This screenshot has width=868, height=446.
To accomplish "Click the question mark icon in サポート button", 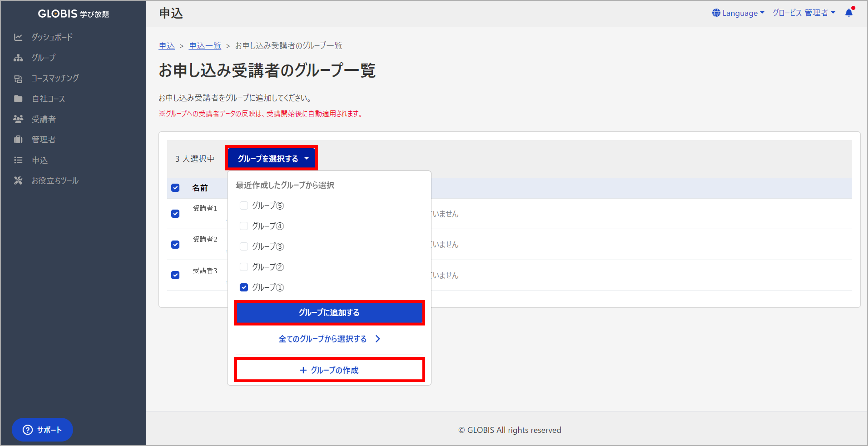I will coord(28,430).
